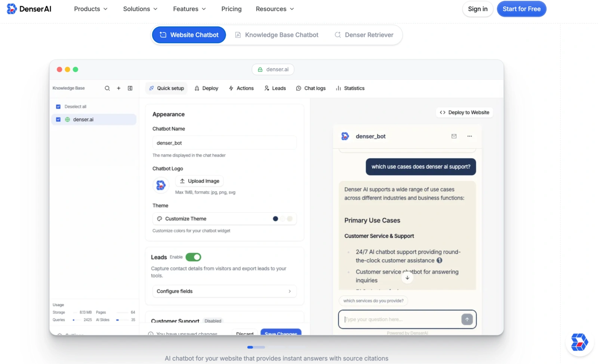Screen dimensions: 598x364
Task: Open the three-dot menu in chat header
Action: tap(469, 136)
